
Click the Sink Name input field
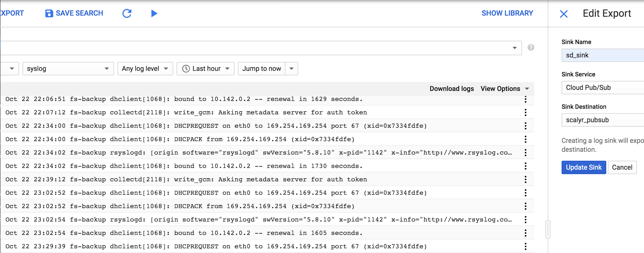[603, 55]
